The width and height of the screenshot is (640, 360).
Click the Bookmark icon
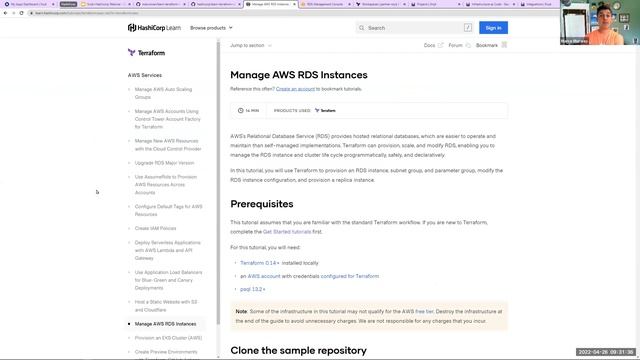pos(504,45)
